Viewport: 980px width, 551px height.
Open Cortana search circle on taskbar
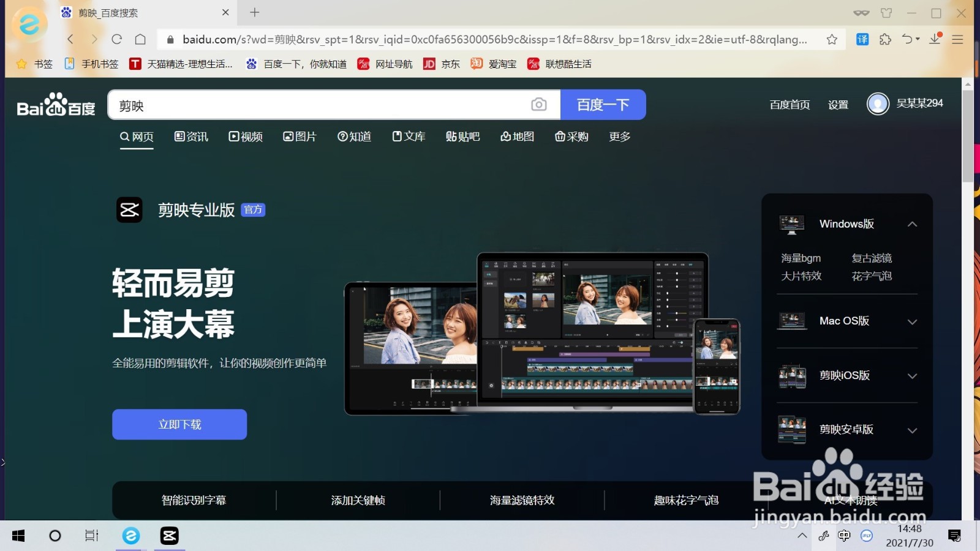[55, 536]
